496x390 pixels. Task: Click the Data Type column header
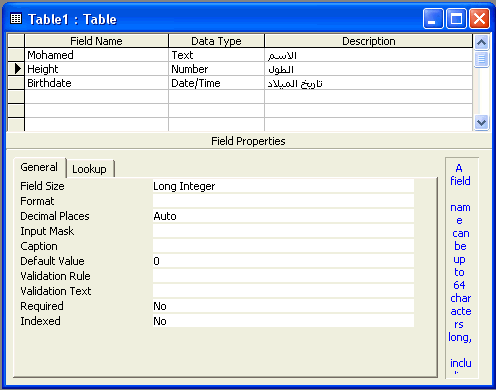[216, 41]
